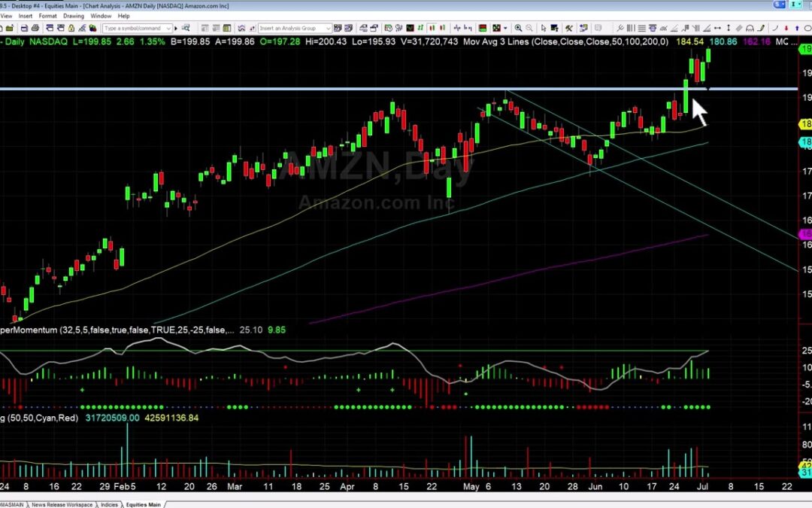812x508 pixels.
Task: Open the Format menu
Action: coord(47,16)
